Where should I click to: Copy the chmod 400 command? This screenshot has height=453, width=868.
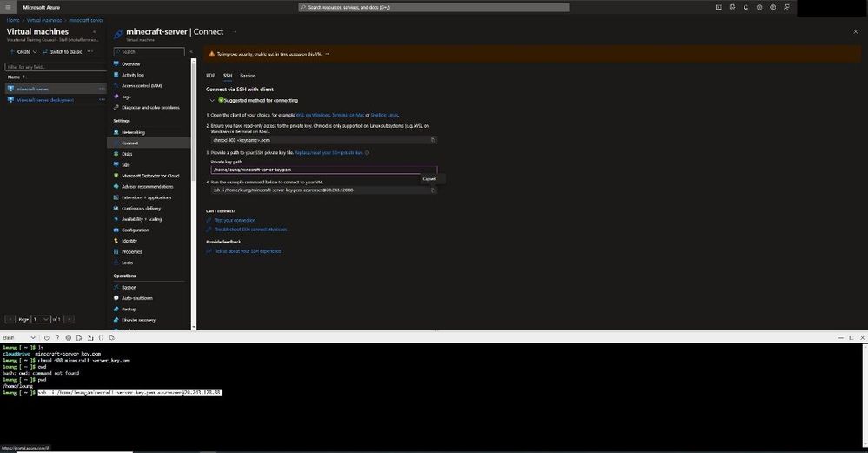433,140
